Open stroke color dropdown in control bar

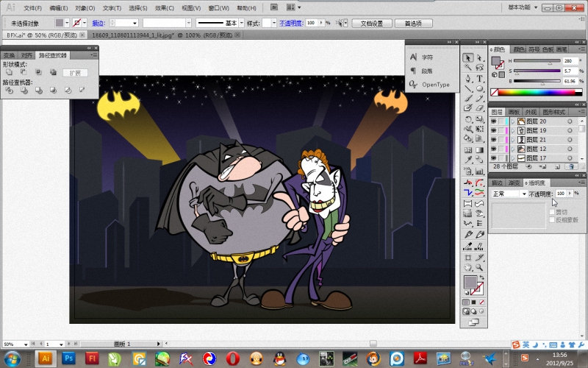coord(85,23)
